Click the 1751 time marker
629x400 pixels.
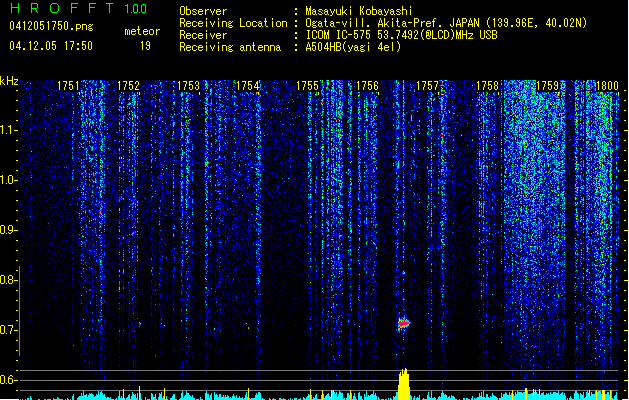[x=69, y=86]
